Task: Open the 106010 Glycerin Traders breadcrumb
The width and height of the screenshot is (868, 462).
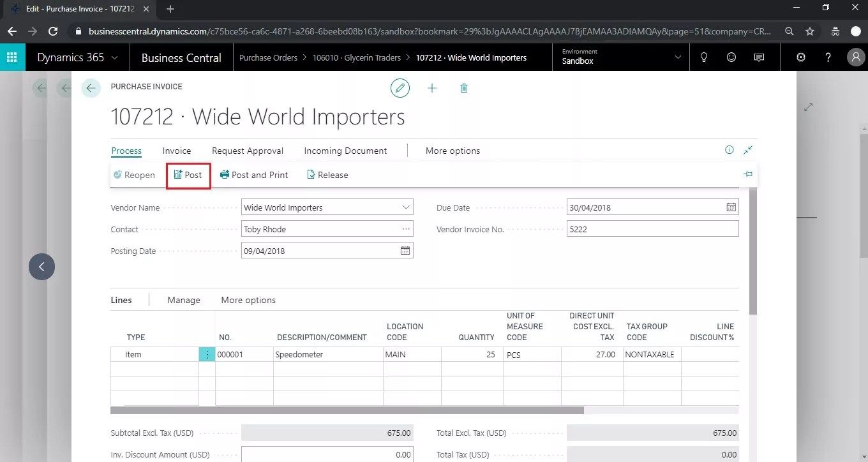Action: pyautogui.click(x=356, y=57)
